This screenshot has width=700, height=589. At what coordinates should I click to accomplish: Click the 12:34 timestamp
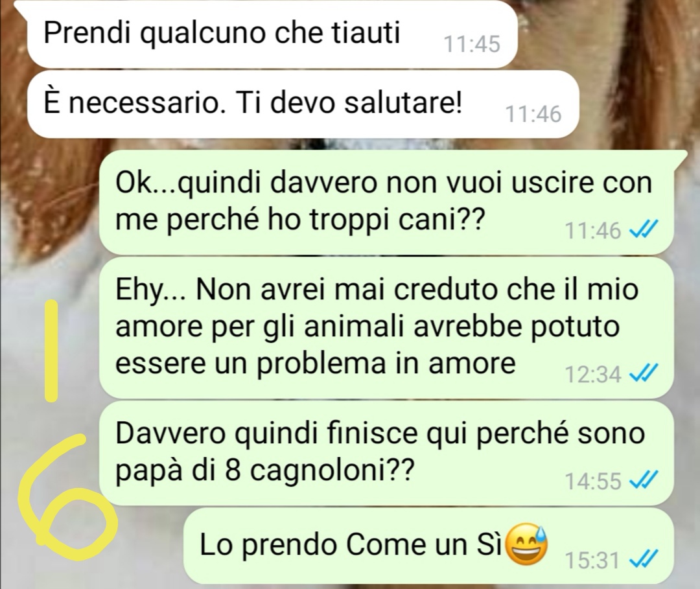[x=593, y=374]
